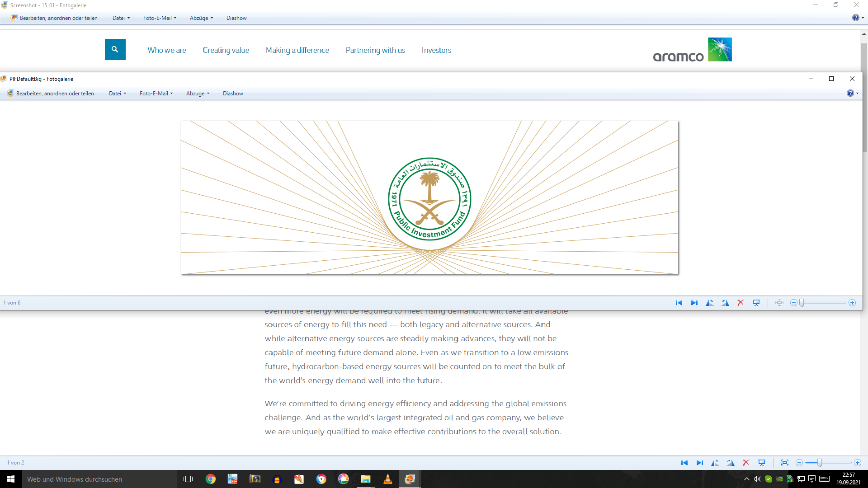This screenshot has width=868, height=488.
Task: Delete photo with red X in PIFDefaultBig window
Action: coord(741,303)
